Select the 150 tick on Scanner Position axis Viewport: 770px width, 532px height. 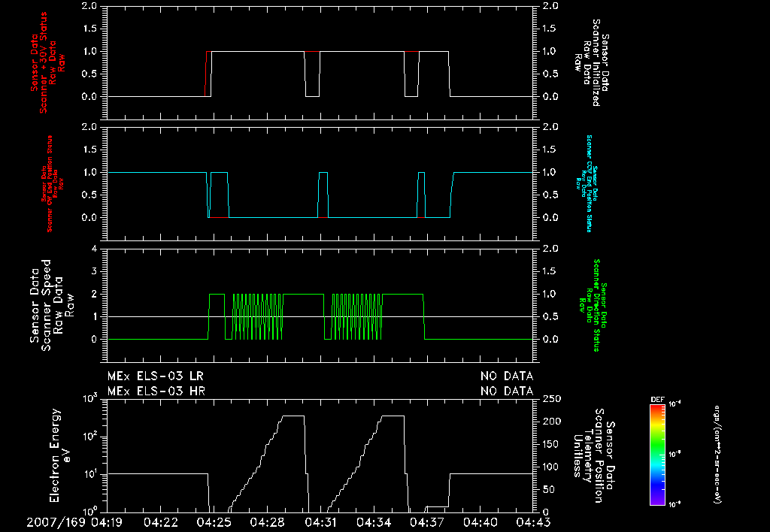click(x=551, y=444)
